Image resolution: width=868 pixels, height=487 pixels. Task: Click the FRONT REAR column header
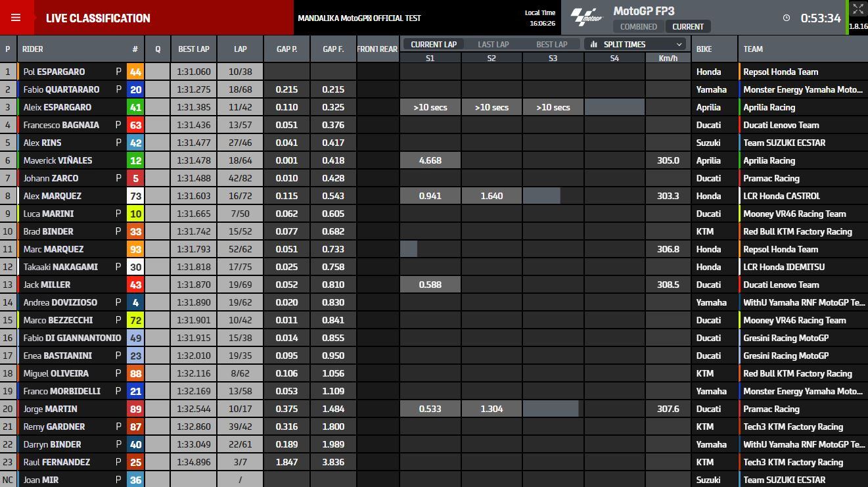377,49
